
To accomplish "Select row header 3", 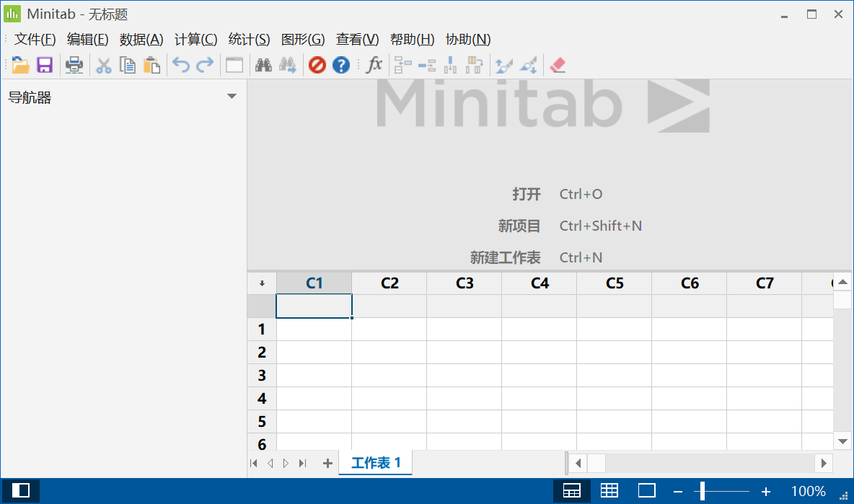I will 262,376.
